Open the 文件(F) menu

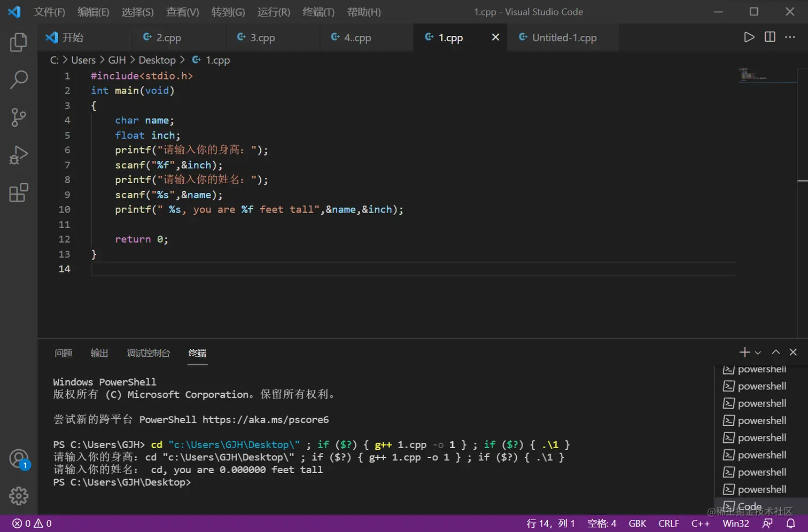(x=49, y=12)
